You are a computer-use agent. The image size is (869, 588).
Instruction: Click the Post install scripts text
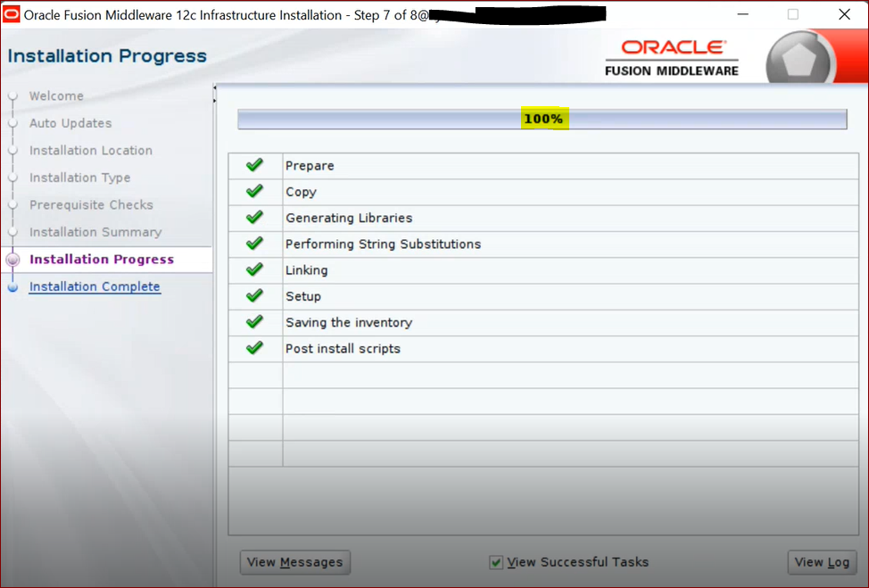click(343, 349)
